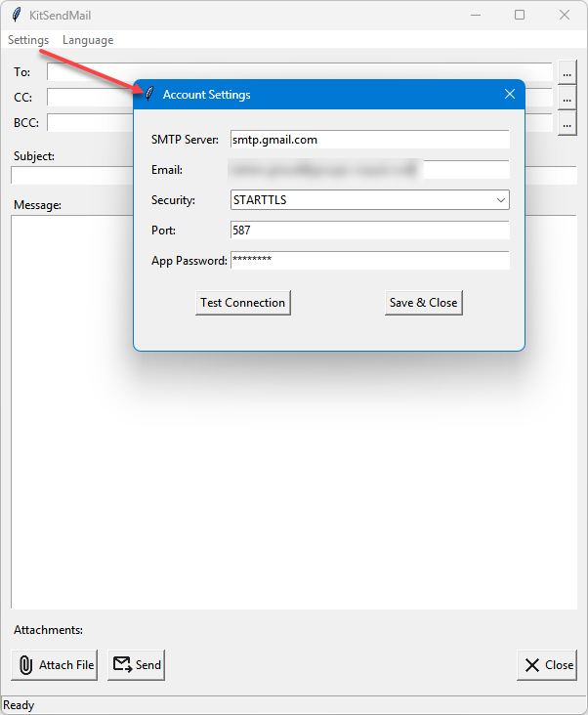Click the Account Settings dialog feather icon
Image resolution: width=588 pixels, height=715 pixels.
click(148, 95)
